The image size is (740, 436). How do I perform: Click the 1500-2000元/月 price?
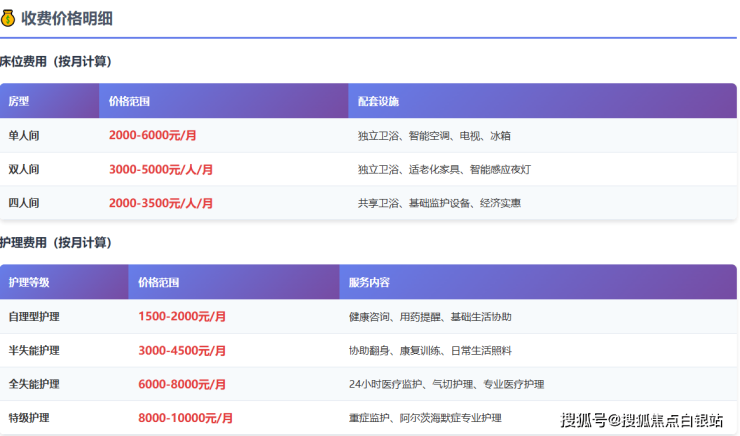point(182,316)
